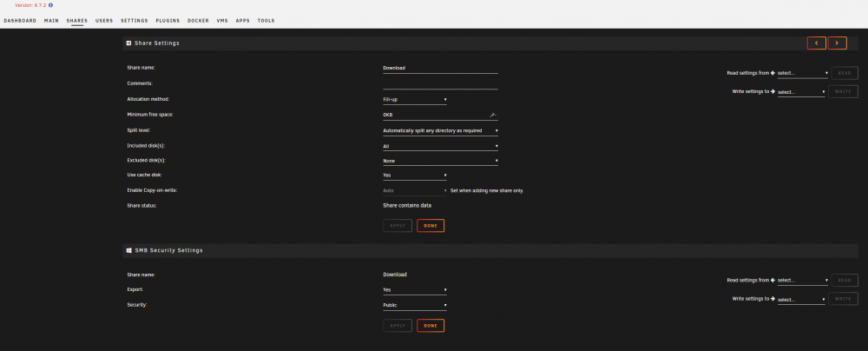
Task: Open the Settings tab
Action: (135, 21)
